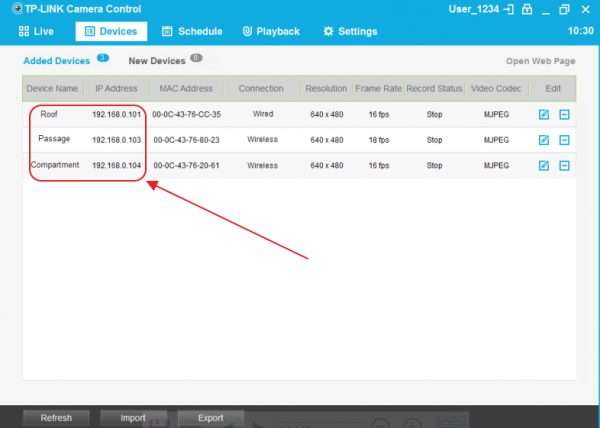Click MAC address of Roof camera
Screen dimensions: 600x428
(186, 114)
